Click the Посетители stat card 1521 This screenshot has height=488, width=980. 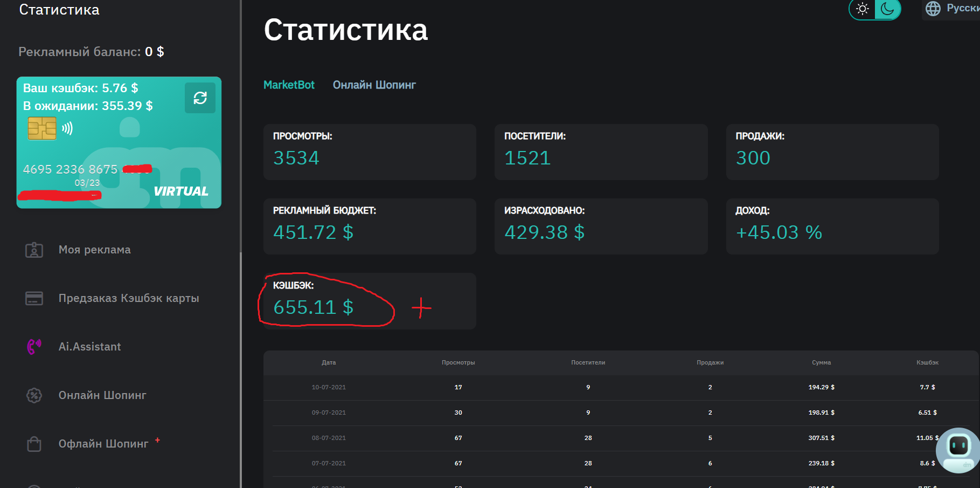pyautogui.click(x=601, y=152)
